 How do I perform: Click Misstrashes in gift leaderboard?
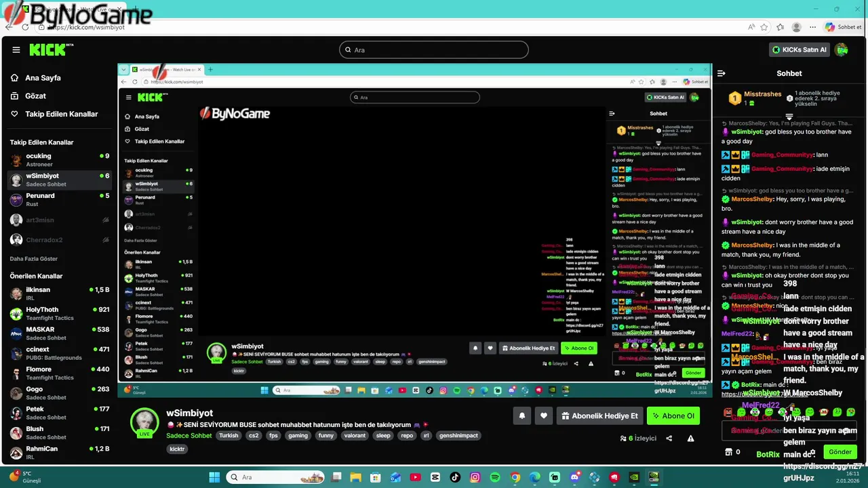click(x=763, y=94)
